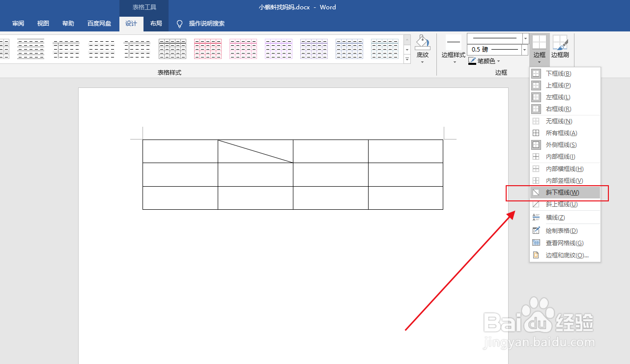
Task: Click the 表格工具 contextual tab label
Action: (144, 7)
